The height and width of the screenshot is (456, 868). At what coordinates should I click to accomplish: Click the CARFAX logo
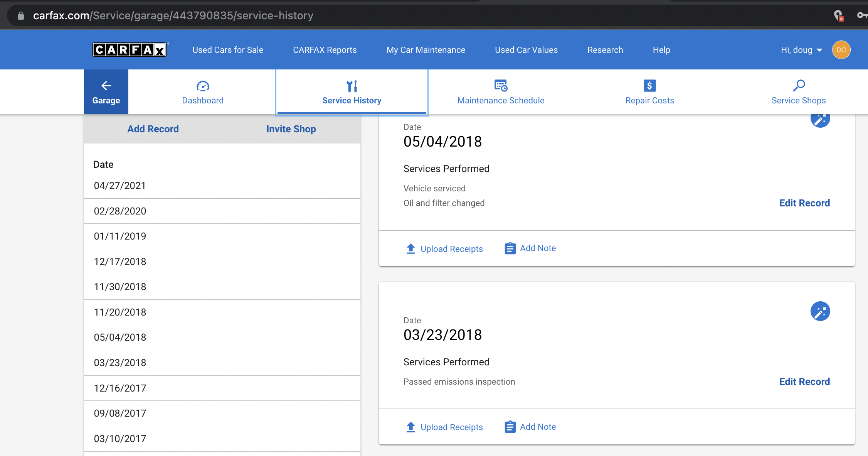[x=130, y=50]
